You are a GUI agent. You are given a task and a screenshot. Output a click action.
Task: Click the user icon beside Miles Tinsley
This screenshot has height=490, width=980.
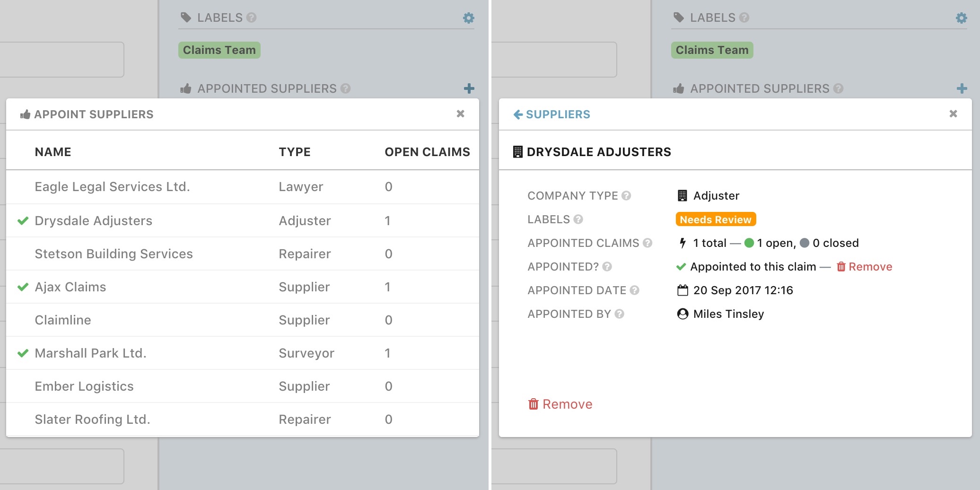pyautogui.click(x=682, y=314)
